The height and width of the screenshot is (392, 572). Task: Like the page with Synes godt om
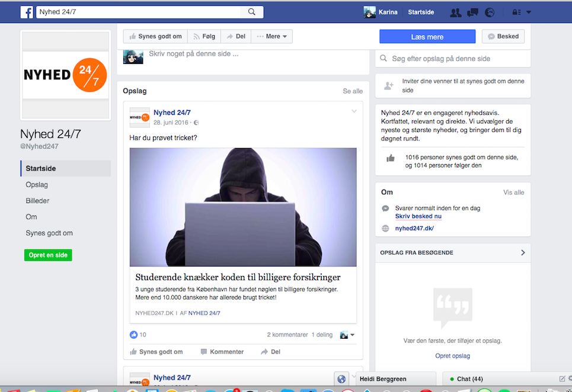[155, 37]
